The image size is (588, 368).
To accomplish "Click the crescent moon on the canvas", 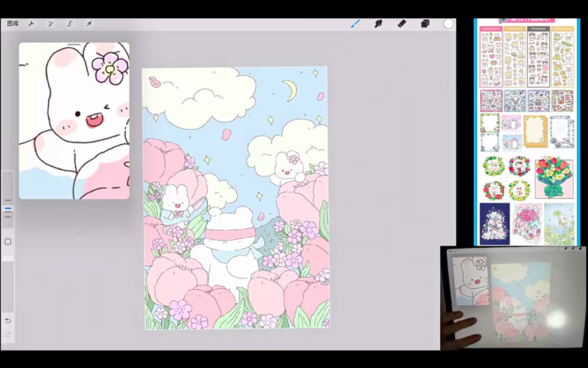I will [289, 87].
